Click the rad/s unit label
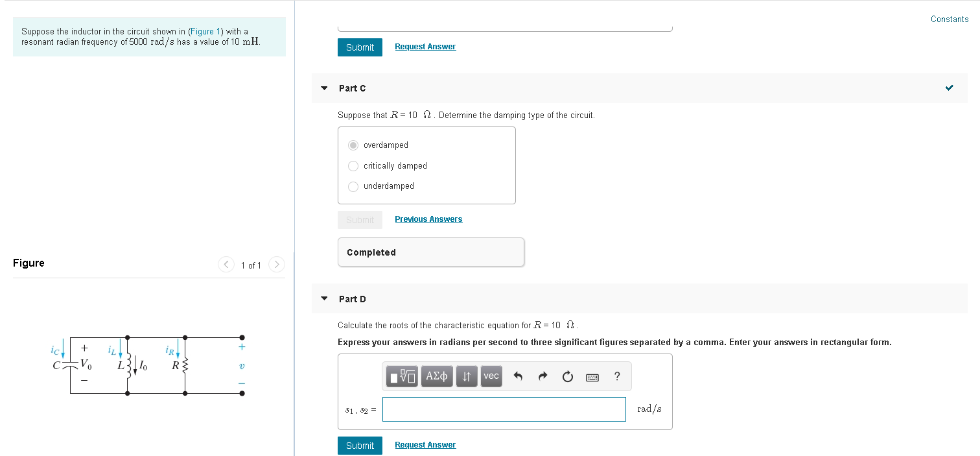Viewport: 980px width, 456px height. 649,409
